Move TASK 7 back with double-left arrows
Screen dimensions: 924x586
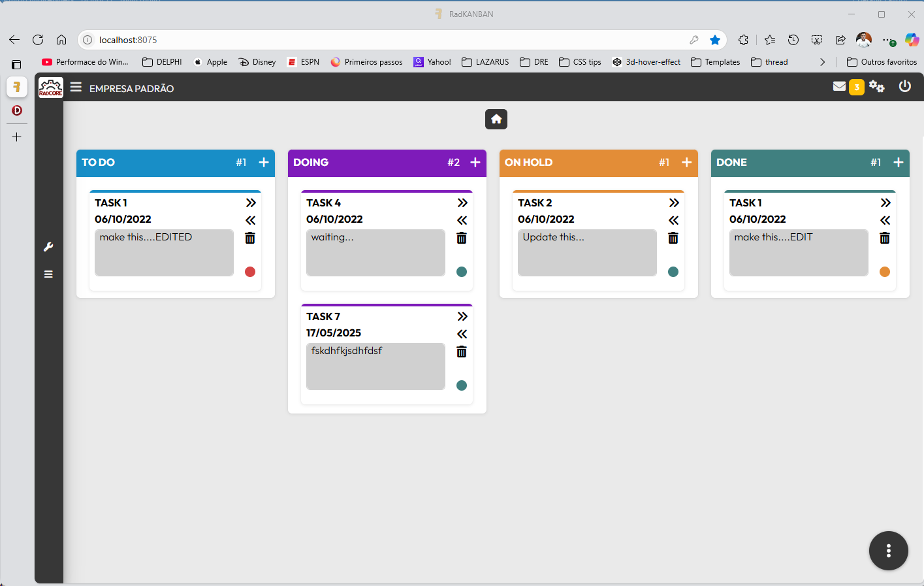pos(462,334)
